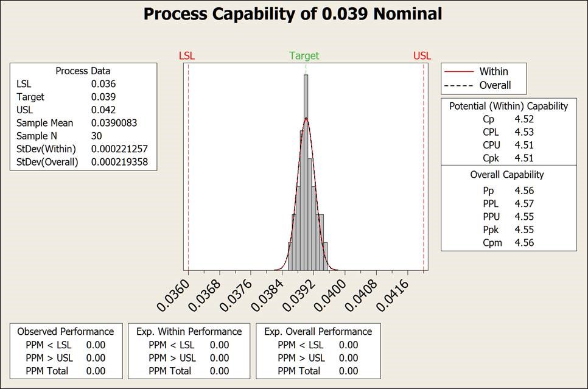Image resolution: width=588 pixels, height=389 pixels.
Task: Click the chart title Process Capability of 0.039 Nominal
Action: pyautogui.click(x=293, y=14)
